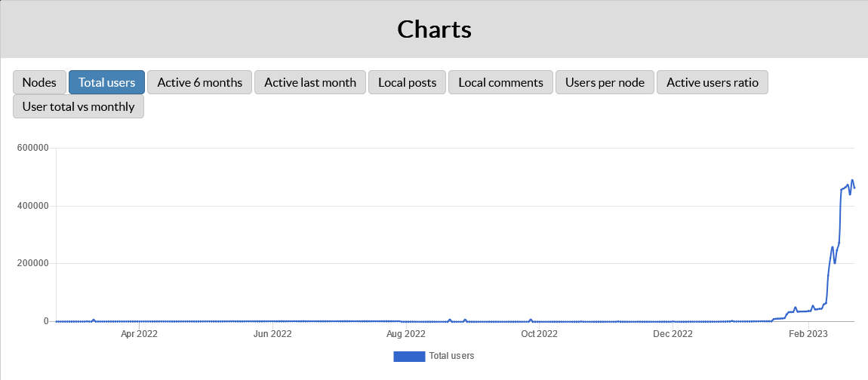Click the Feb 2023 x-axis label

click(x=808, y=333)
